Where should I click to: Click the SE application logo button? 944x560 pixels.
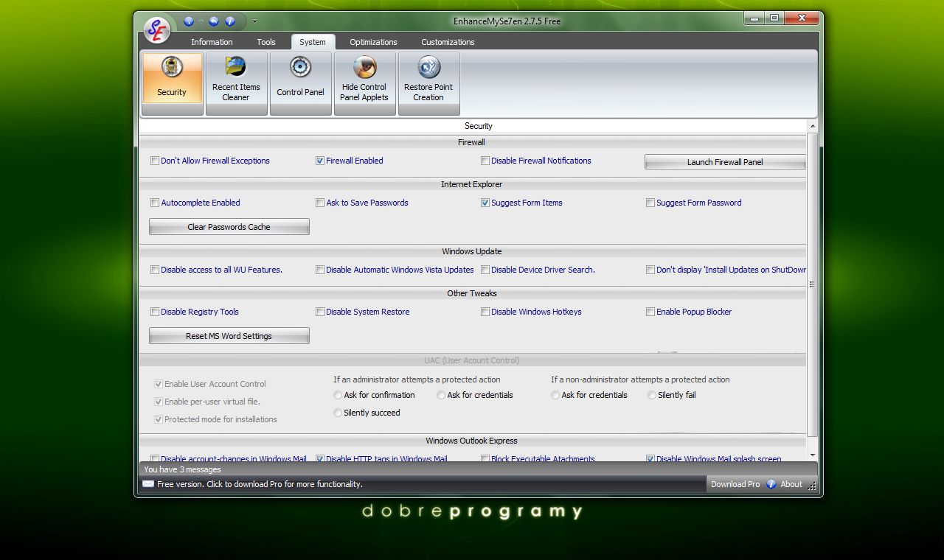click(x=156, y=29)
